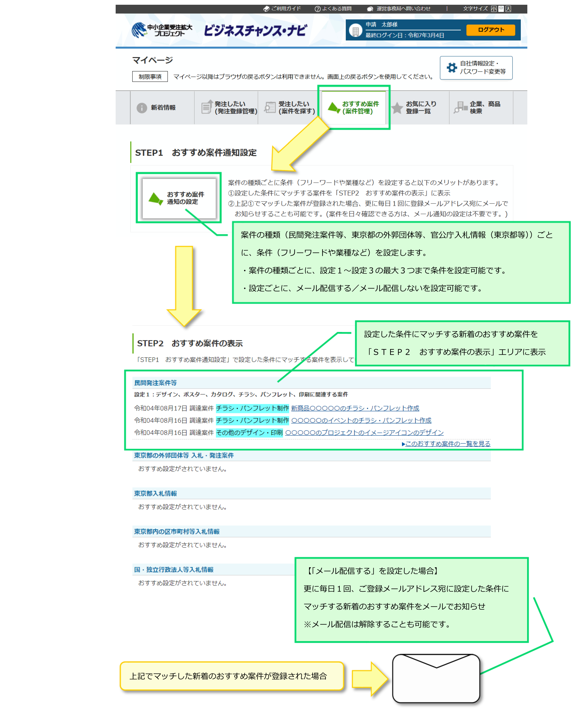Click building-search icon on 企業、商品検索 tab
This screenshot has height=713, width=588.
461,107
